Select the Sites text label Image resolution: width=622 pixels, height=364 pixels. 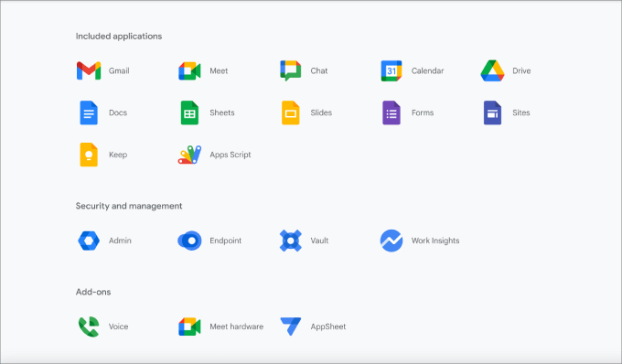[521, 112]
